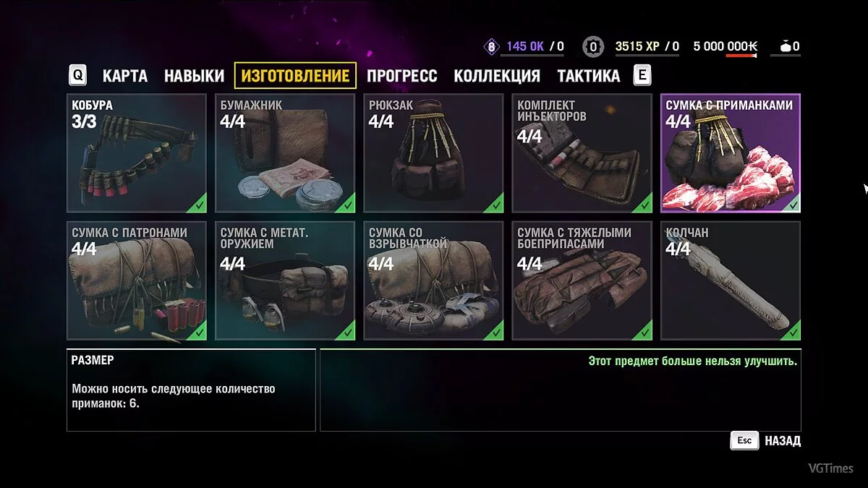Click the Esc Назад back button
Image resolution: width=868 pixels, height=488 pixels.
[x=766, y=441]
